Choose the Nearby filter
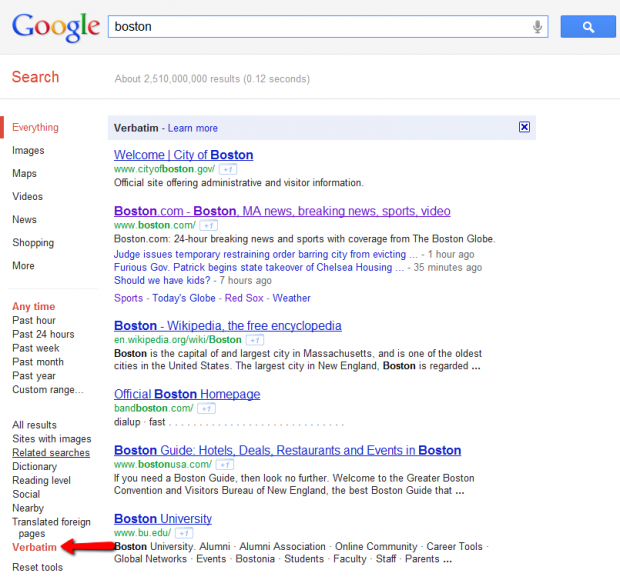Image resolution: width=620 pixels, height=580 pixels. tap(28, 508)
